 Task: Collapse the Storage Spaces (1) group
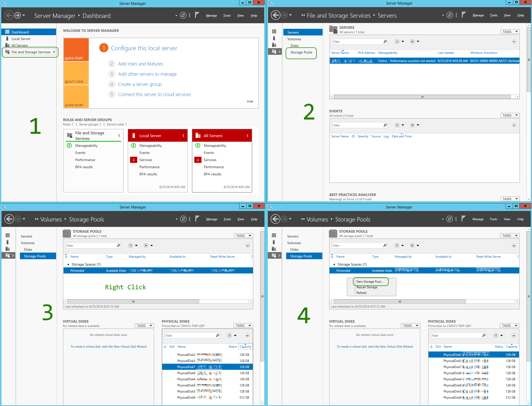tap(68, 264)
